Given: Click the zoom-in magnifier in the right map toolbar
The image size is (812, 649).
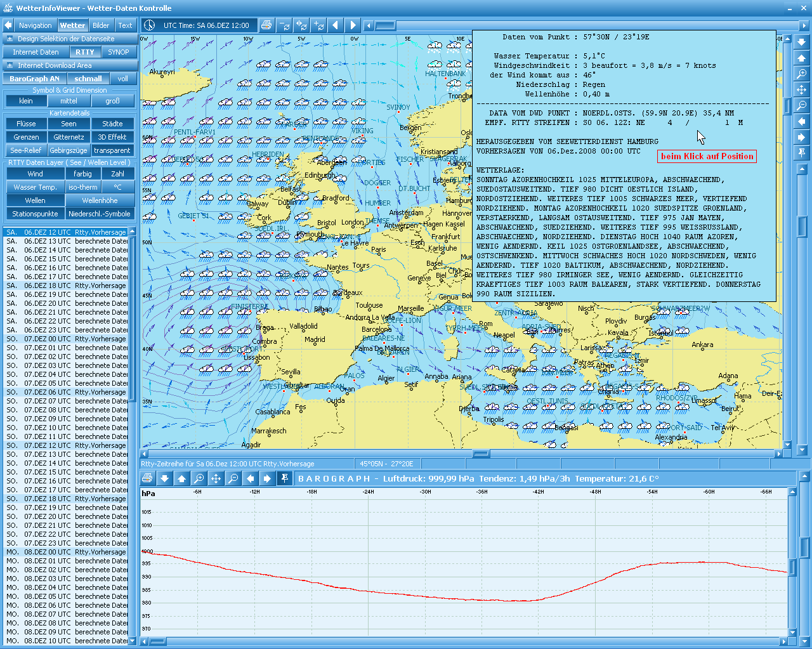Looking at the screenshot, I should point(802,74).
